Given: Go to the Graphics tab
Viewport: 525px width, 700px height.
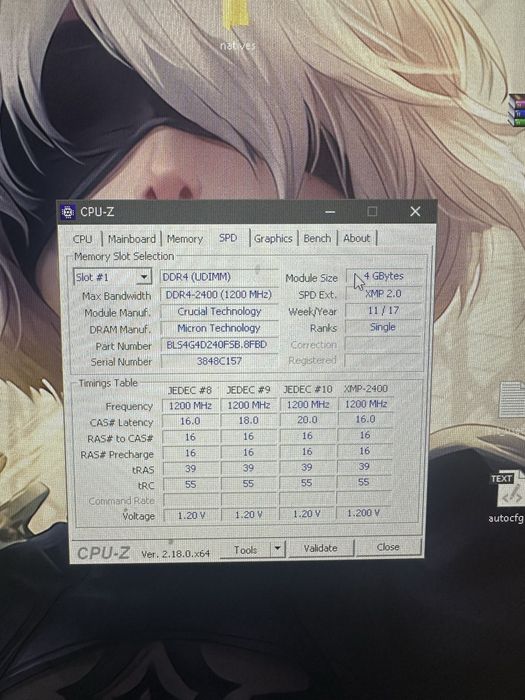Looking at the screenshot, I should click(x=273, y=238).
